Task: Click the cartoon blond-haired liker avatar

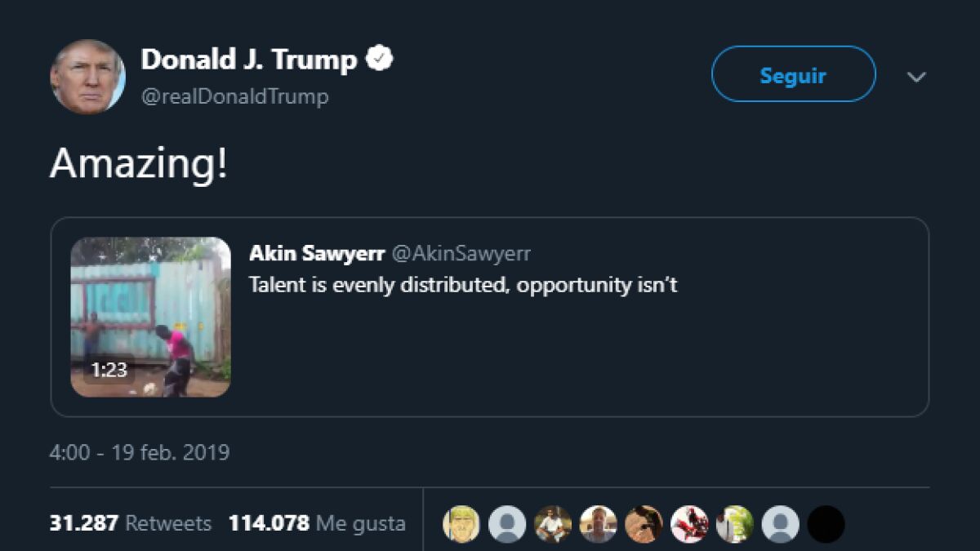Action: (x=461, y=524)
